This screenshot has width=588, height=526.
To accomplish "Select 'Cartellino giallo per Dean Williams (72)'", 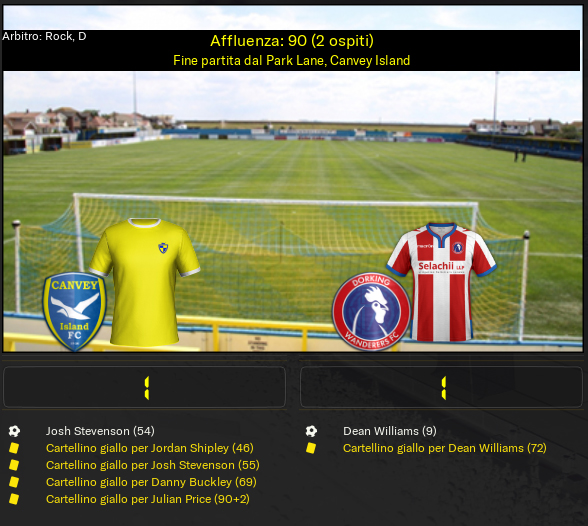I will (445, 448).
